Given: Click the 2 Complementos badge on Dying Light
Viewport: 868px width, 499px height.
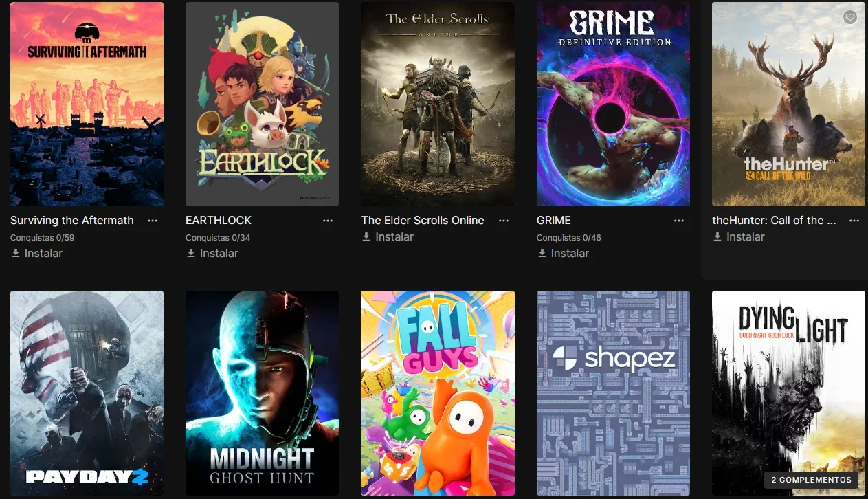Looking at the screenshot, I should click(x=811, y=480).
